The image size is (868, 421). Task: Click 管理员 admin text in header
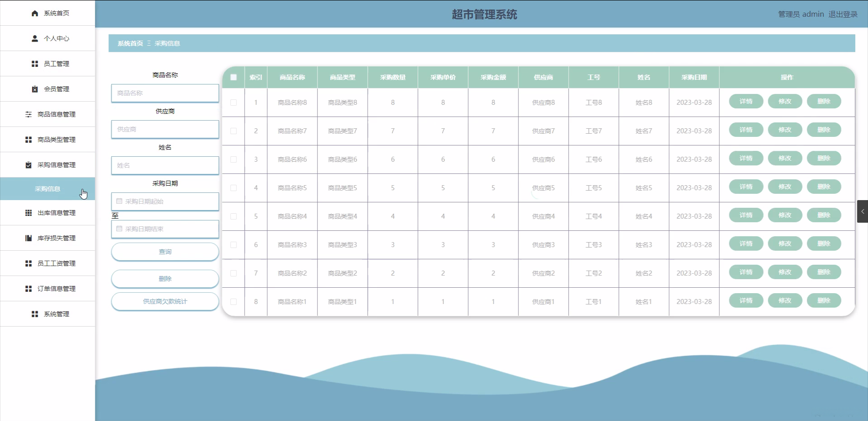point(801,14)
